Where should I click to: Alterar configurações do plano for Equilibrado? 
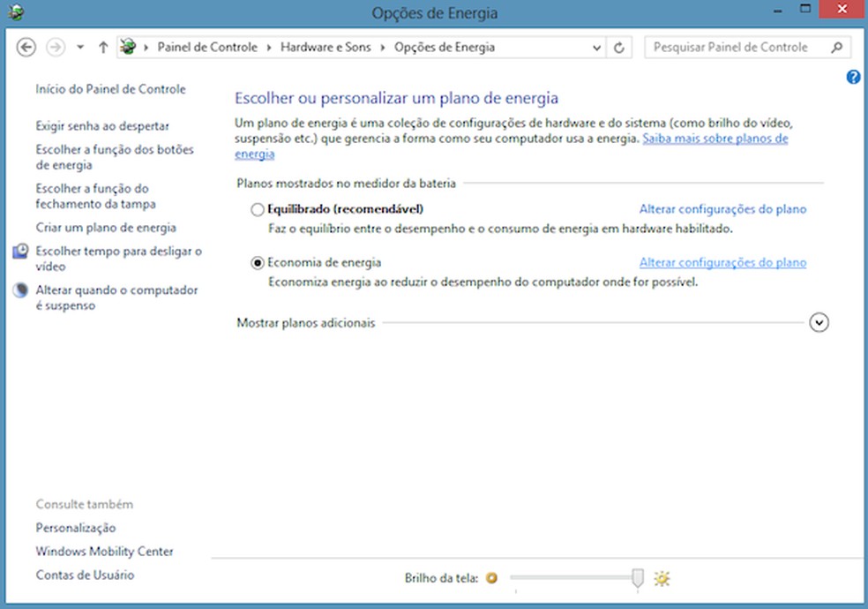[722, 209]
